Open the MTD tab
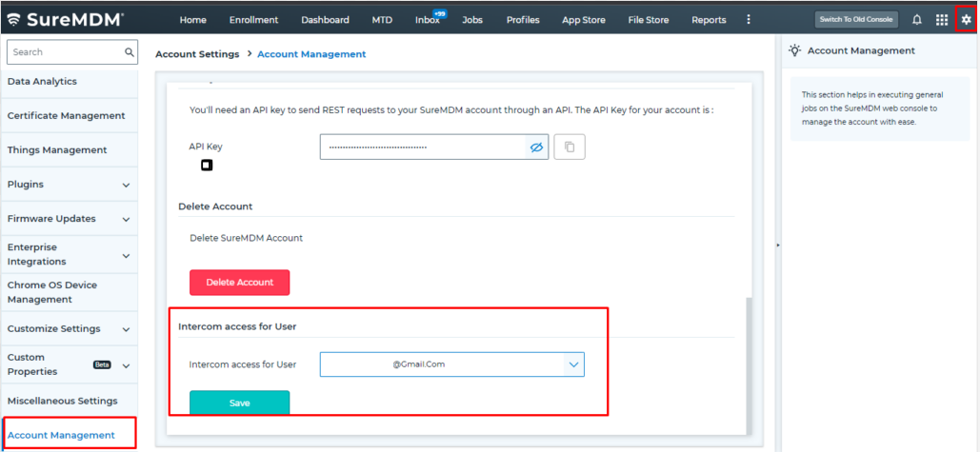The height and width of the screenshot is (452, 980). click(x=382, y=20)
